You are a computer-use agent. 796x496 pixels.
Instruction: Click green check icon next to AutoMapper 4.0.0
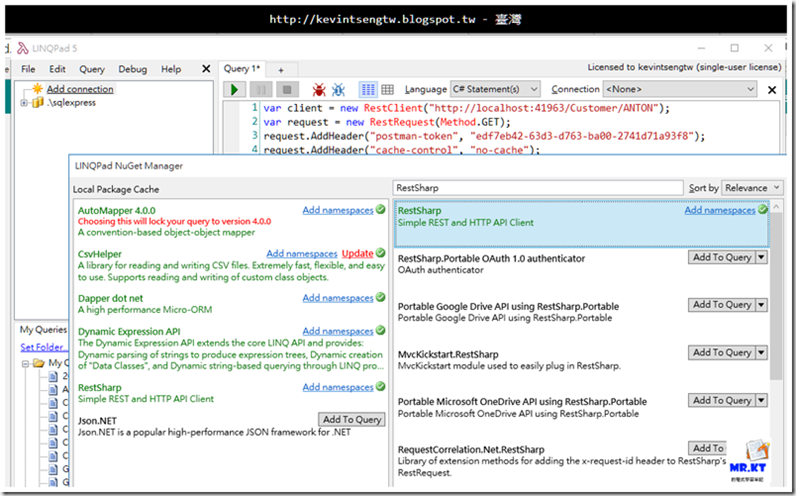[x=380, y=209]
